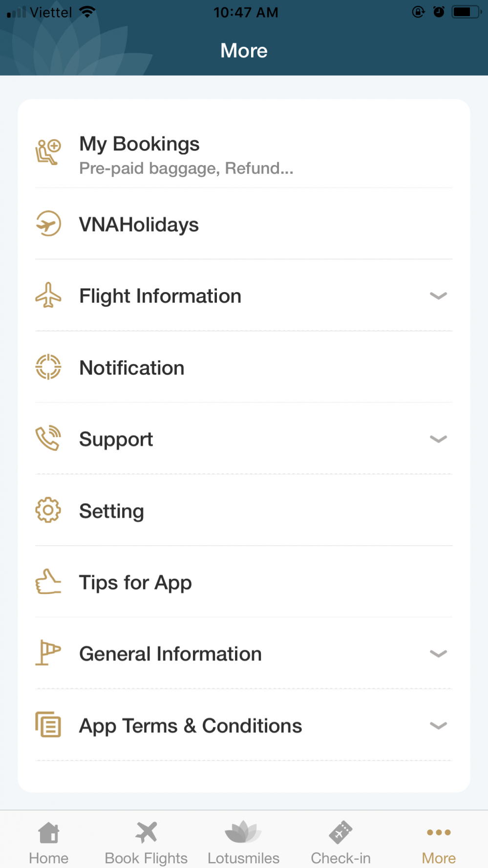Open the Book Flights tab
Viewport: 488px width, 868px height.
coord(146,842)
